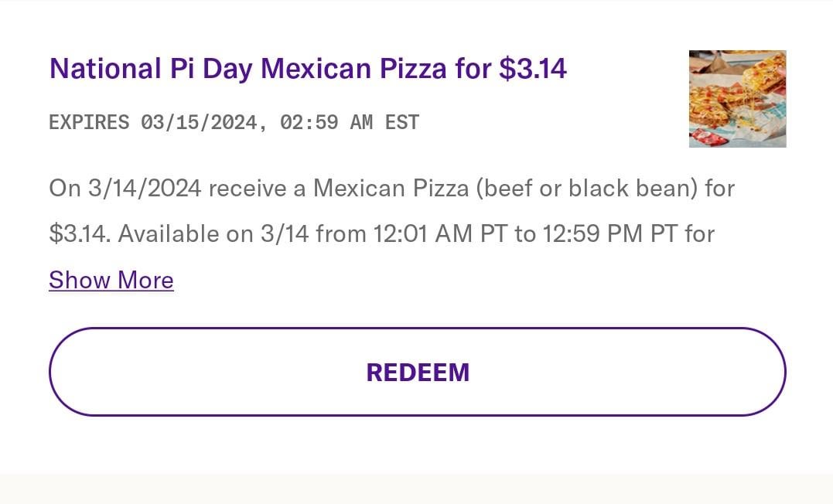The height and width of the screenshot is (504, 833).
Task: Click the REDEEM button
Action: click(x=417, y=372)
